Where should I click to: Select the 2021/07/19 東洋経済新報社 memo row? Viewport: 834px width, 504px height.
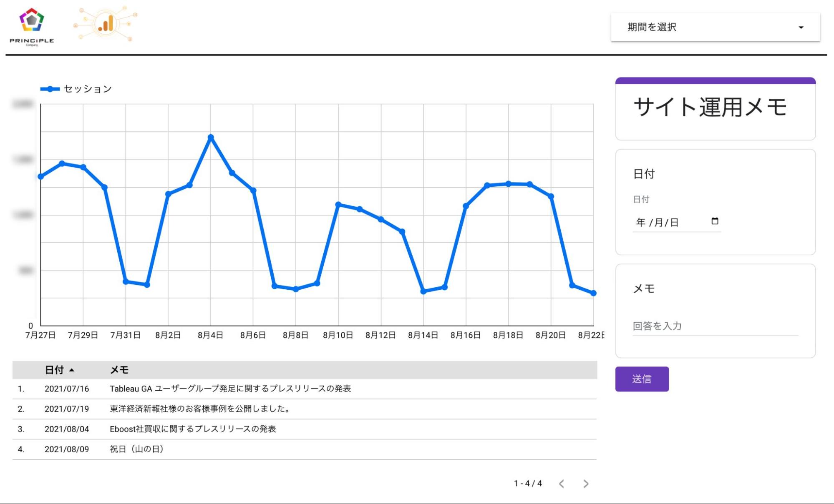tap(199, 409)
